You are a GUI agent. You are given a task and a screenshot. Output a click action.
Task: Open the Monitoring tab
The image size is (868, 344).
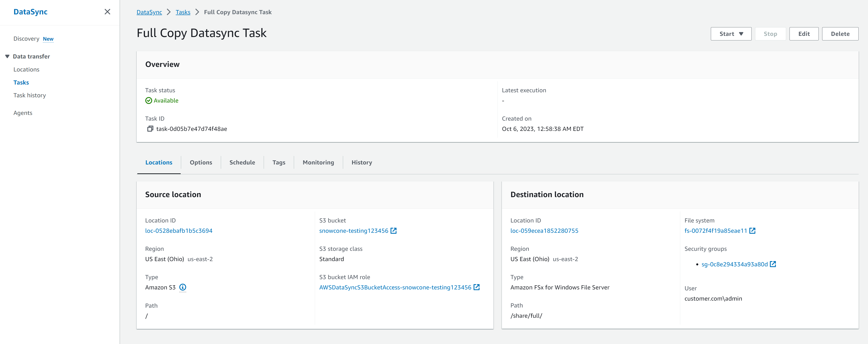[318, 162]
